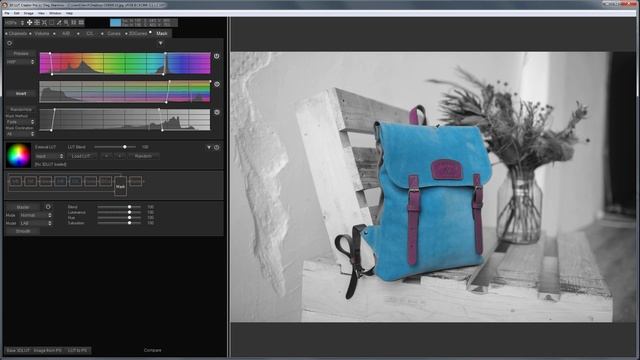Viewport: 640px width, 360px height.
Task: Open the File menu
Action: tap(7, 13)
